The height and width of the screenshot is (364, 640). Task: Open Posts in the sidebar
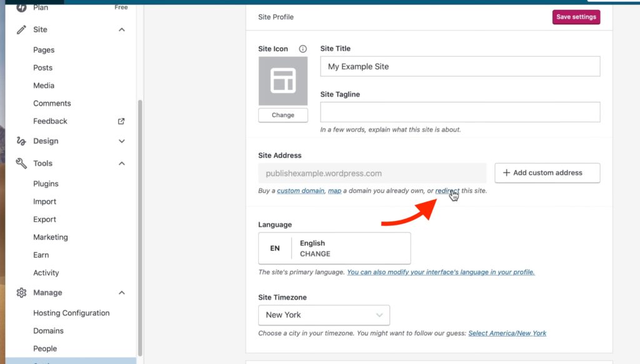(43, 67)
